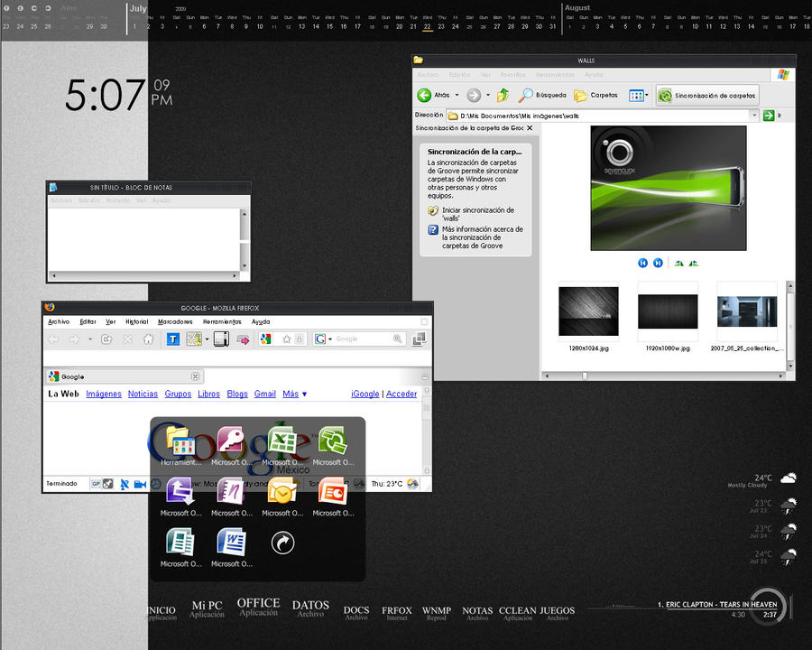Click Firefox Reload button
Screen dimensions: 812x650
[x=106, y=339]
